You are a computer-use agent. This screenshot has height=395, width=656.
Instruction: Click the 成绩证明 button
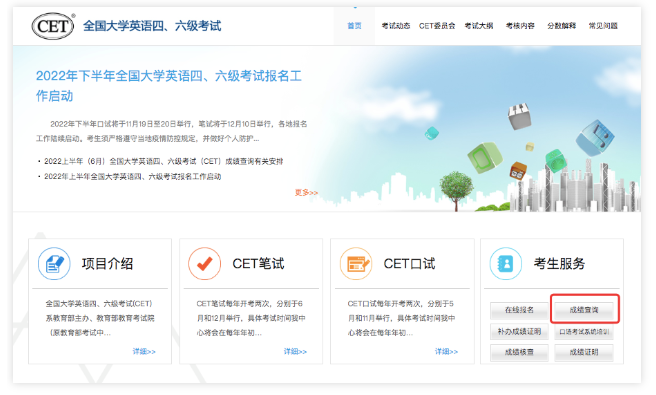pyautogui.click(x=584, y=352)
